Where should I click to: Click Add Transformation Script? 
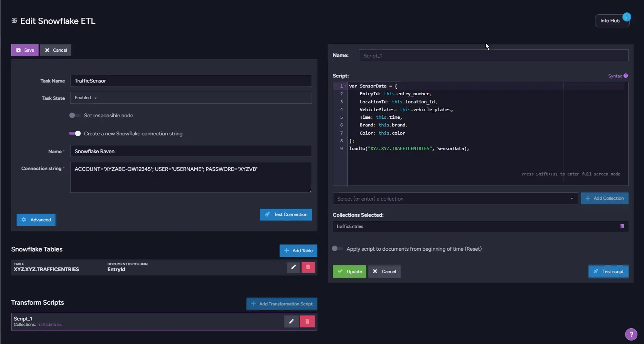pos(282,304)
